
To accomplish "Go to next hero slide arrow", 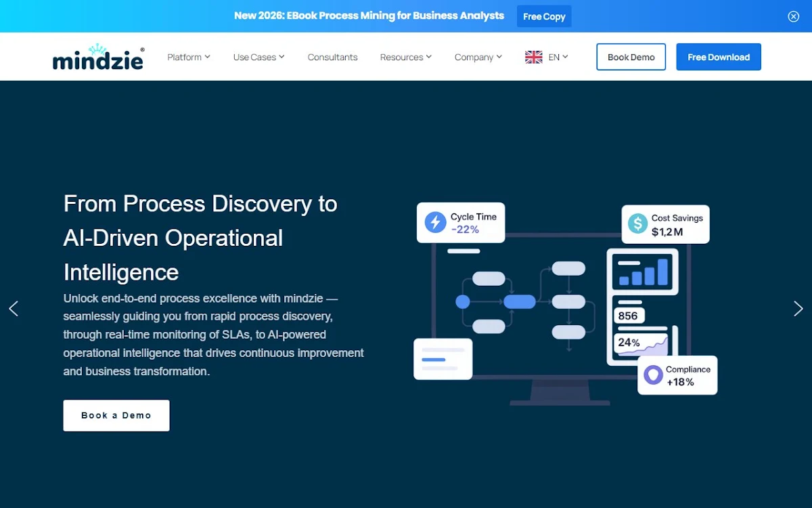I will [798, 309].
